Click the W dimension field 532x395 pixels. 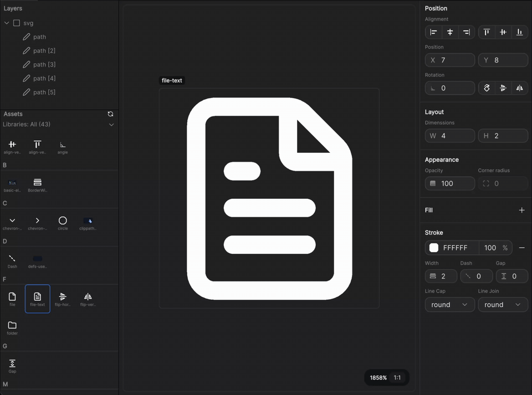point(449,136)
